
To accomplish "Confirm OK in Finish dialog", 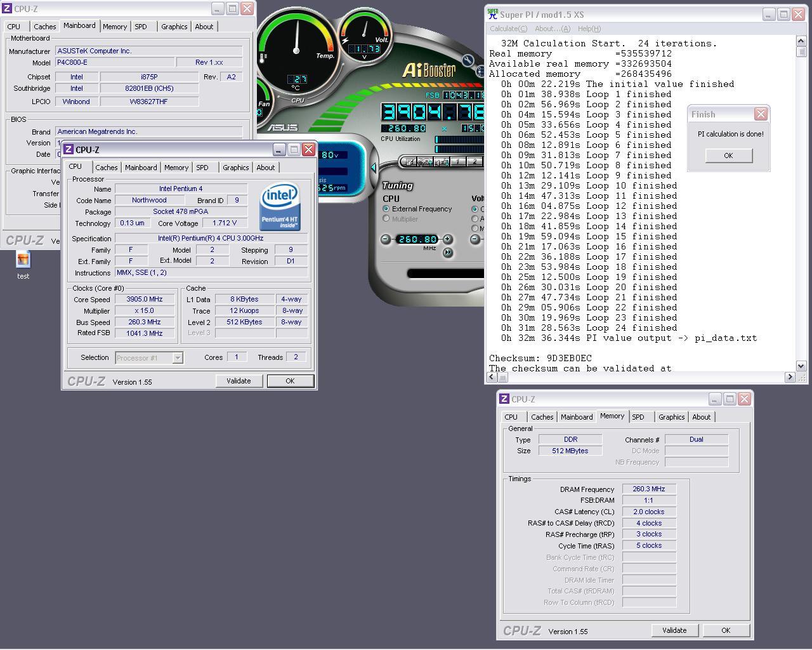I will pos(728,156).
